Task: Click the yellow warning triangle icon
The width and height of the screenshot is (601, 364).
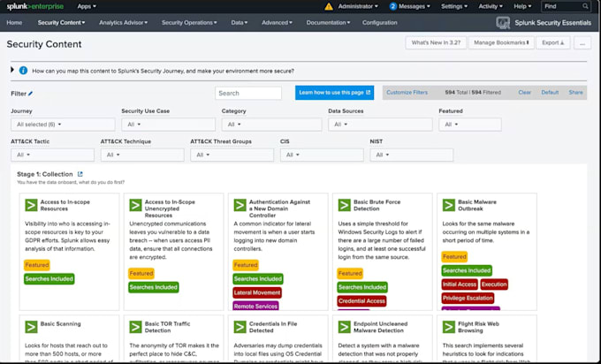Action: pyautogui.click(x=329, y=6)
